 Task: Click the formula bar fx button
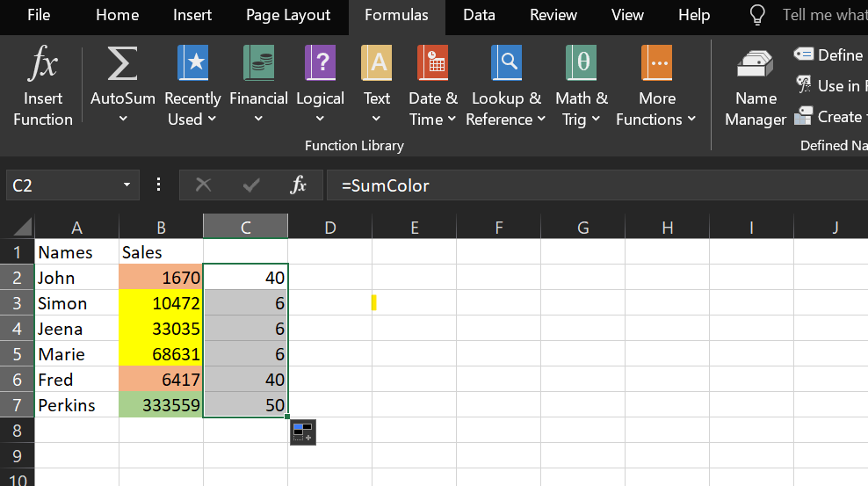tap(299, 185)
